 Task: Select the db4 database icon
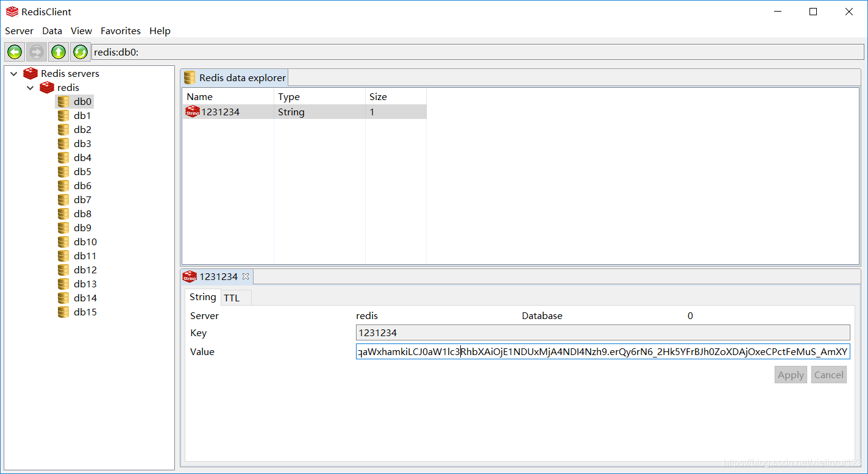(63, 157)
